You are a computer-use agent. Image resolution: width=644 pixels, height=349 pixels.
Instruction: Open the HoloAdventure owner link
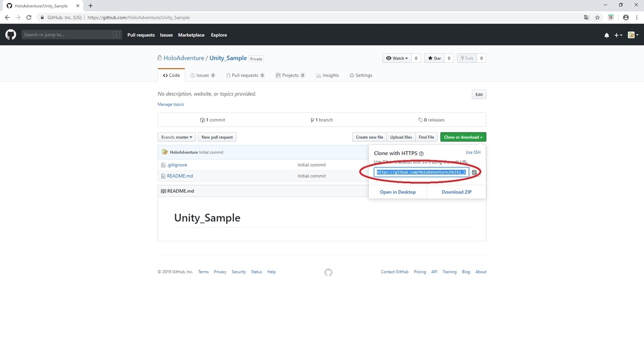pos(184,58)
